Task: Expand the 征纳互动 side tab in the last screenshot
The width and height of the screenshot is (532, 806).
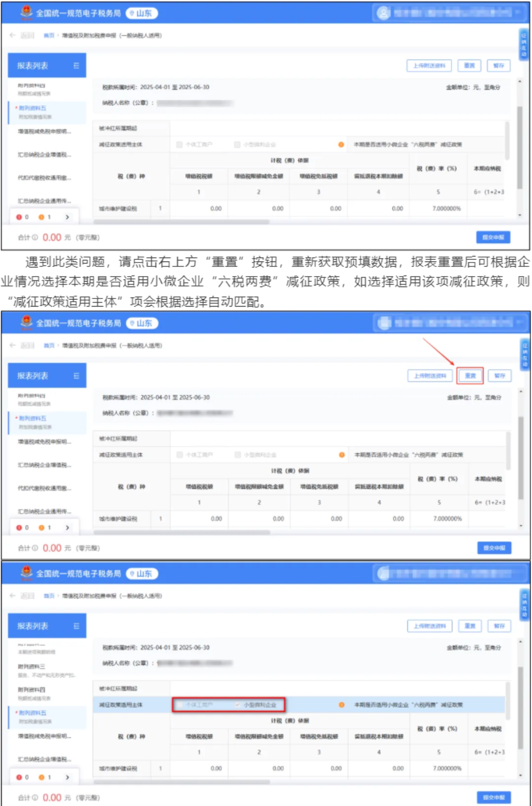Action: tap(524, 604)
